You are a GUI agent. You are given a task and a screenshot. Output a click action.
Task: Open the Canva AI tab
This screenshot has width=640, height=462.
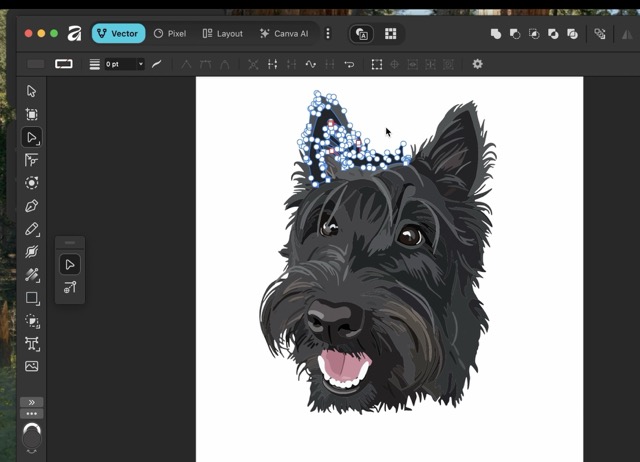(x=284, y=33)
